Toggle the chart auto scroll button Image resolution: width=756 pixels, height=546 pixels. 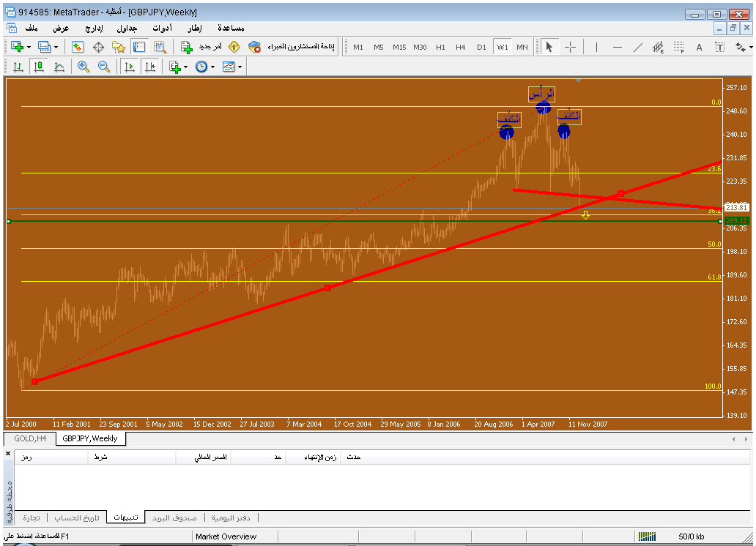coord(129,67)
